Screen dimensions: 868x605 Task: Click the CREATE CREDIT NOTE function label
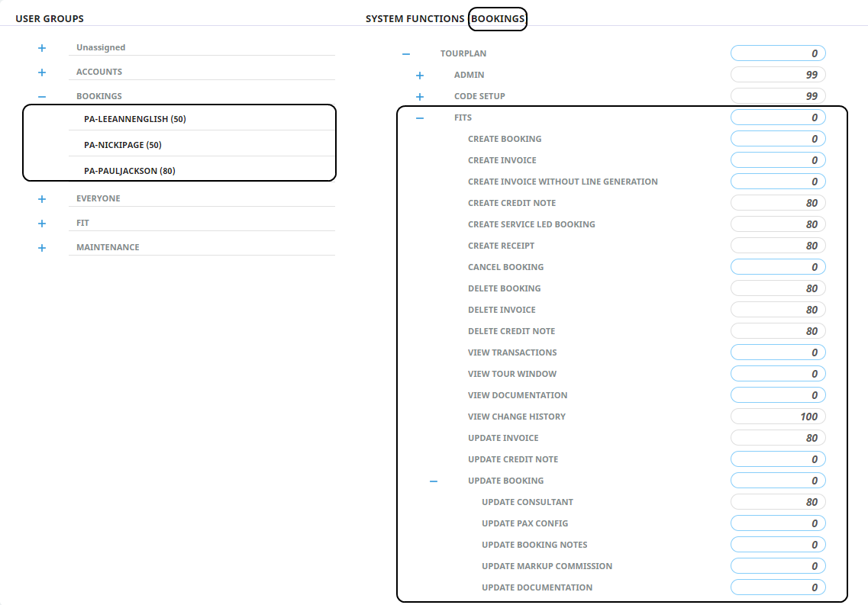pyautogui.click(x=511, y=203)
